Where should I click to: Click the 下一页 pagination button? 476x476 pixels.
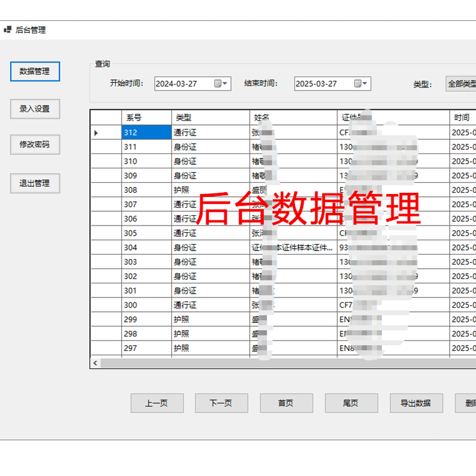point(221,403)
